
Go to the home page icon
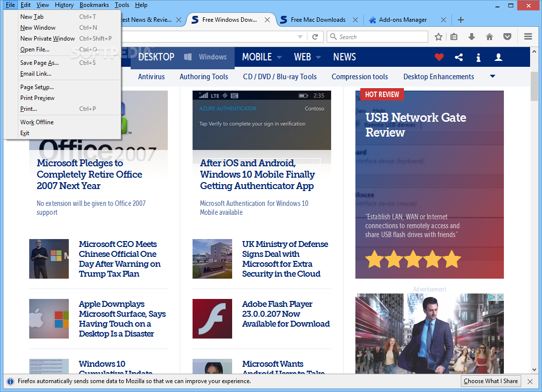coord(490,37)
